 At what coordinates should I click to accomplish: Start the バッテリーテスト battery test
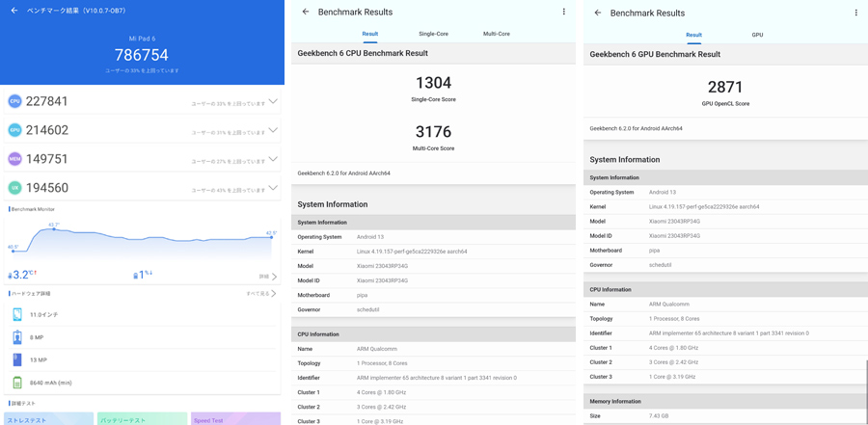(x=143, y=418)
